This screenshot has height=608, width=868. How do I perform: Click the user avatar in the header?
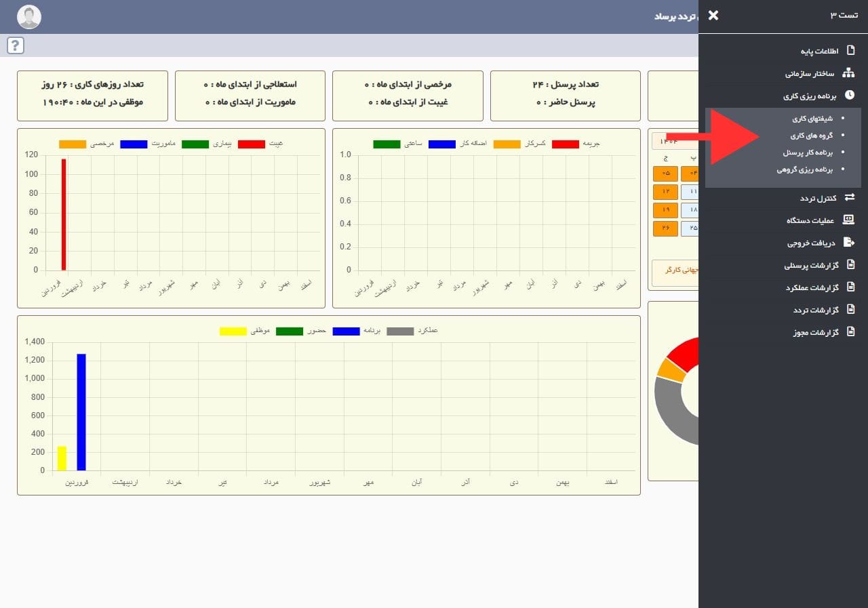coord(29,17)
